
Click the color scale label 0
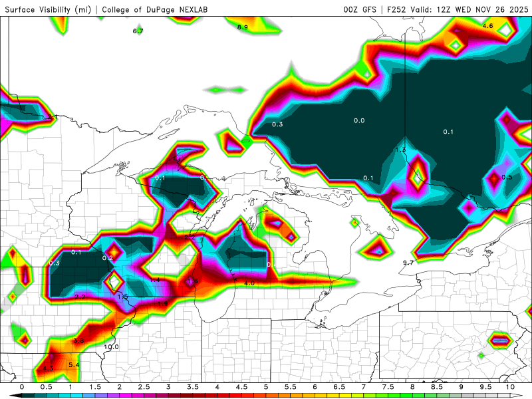click(22, 387)
